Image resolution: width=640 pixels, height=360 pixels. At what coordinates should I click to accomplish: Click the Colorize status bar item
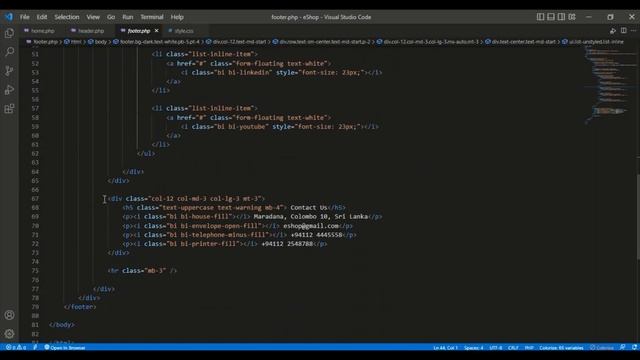pos(602,348)
